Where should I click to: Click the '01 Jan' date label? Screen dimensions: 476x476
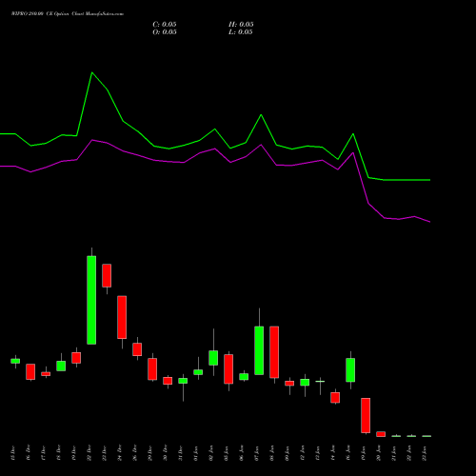coord(196,453)
